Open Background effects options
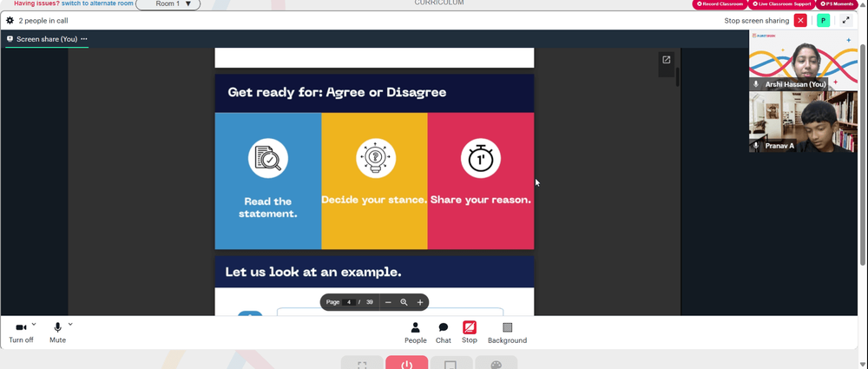The height and width of the screenshot is (369, 868). (x=507, y=333)
